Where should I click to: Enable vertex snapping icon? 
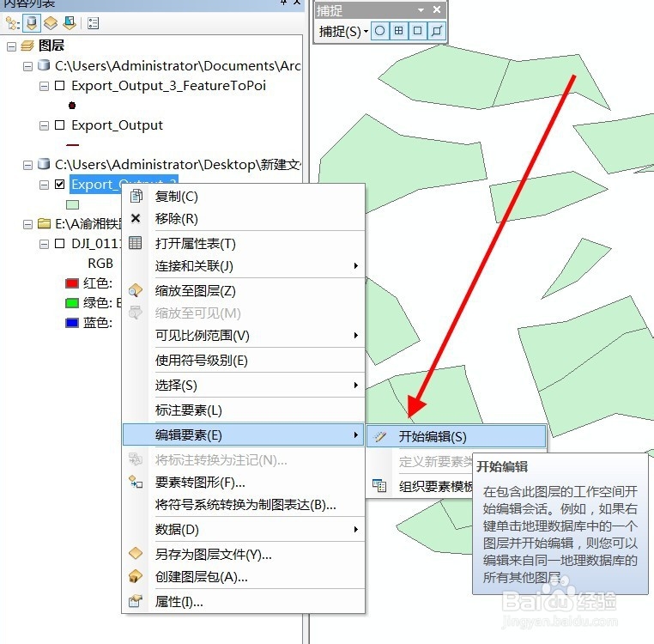[x=417, y=31]
